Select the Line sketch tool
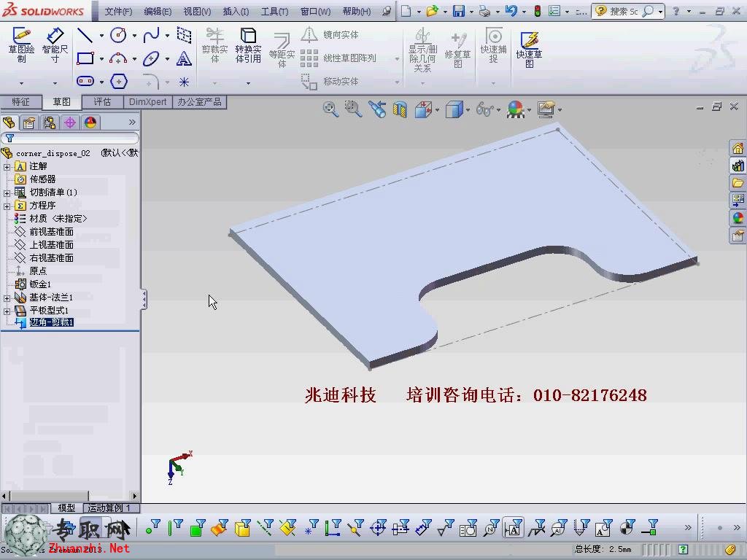The width and height of the screenshot is (747, 560). point(85,35)
